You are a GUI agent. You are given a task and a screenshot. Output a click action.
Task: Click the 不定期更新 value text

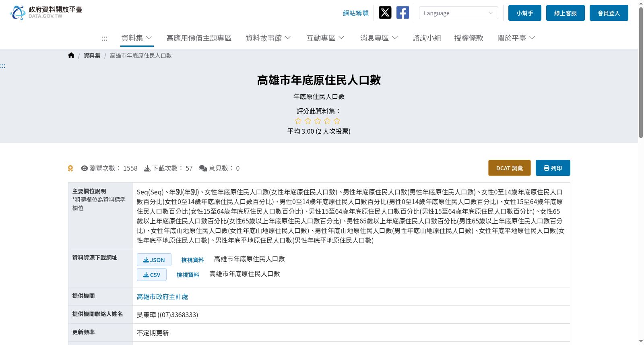[x=153, y=333]
